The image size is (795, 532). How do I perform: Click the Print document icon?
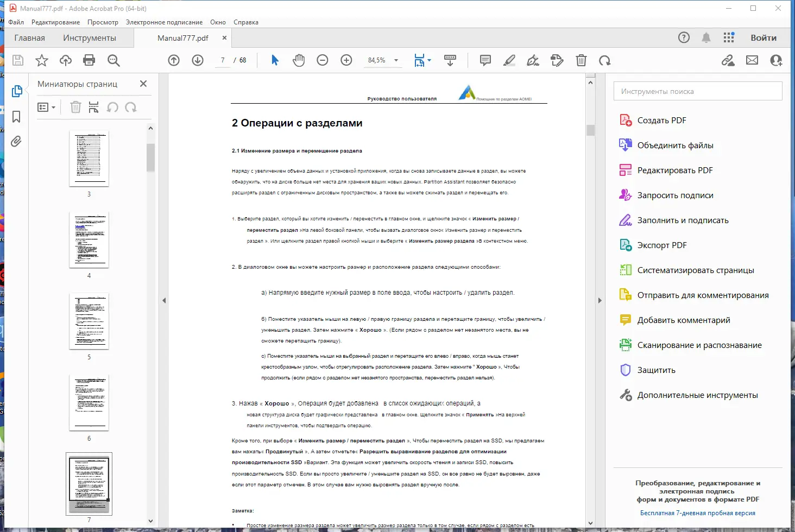coord(89,60)
